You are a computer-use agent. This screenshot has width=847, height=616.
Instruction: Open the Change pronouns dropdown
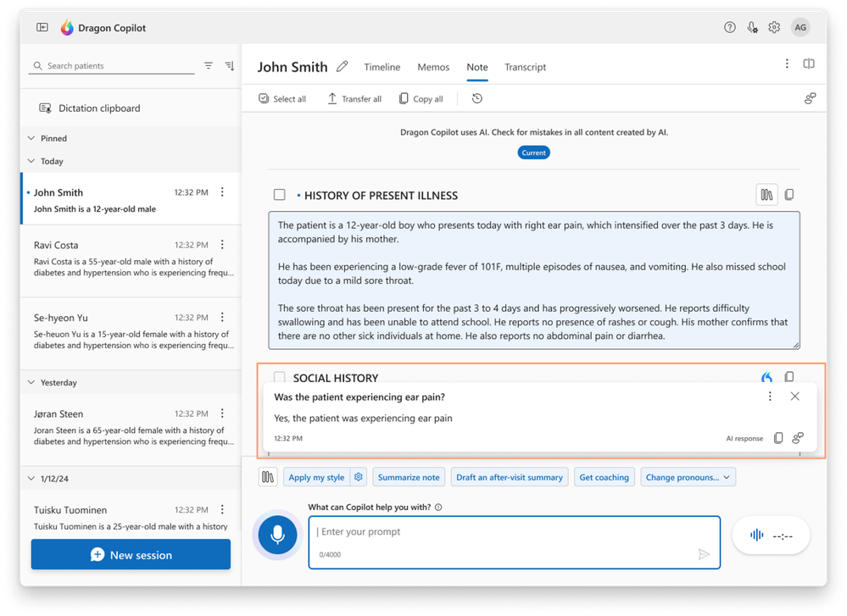[x=688, y=477]
